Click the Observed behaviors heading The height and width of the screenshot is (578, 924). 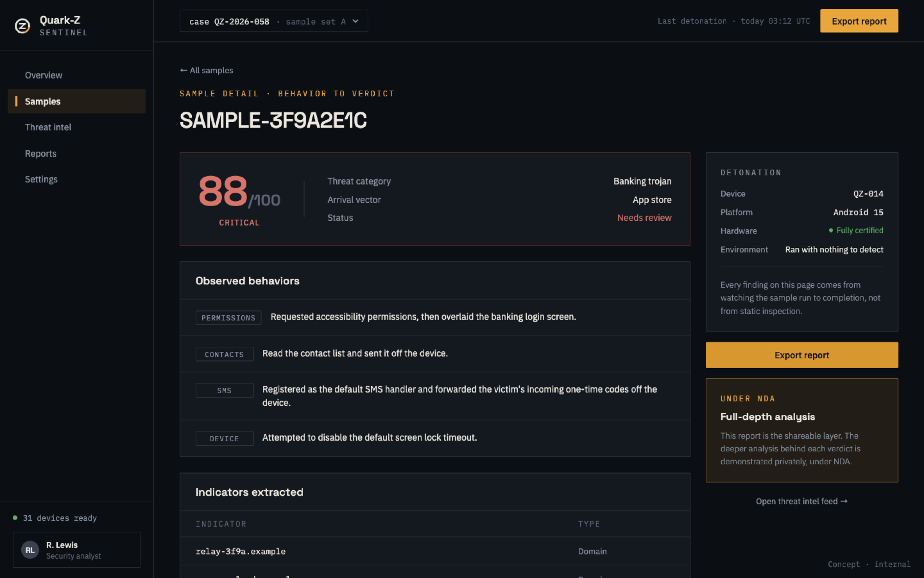click(247, 281)
